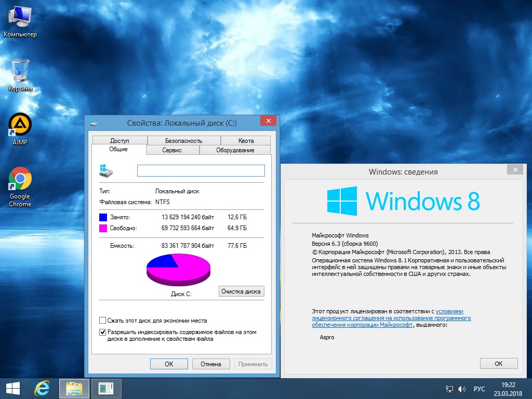Image resolution: width=532 pixels, height=399 pixels.
Task: Click the magenta Свободно color swatch
Action: pyautogui.click(x=103, y=228)
